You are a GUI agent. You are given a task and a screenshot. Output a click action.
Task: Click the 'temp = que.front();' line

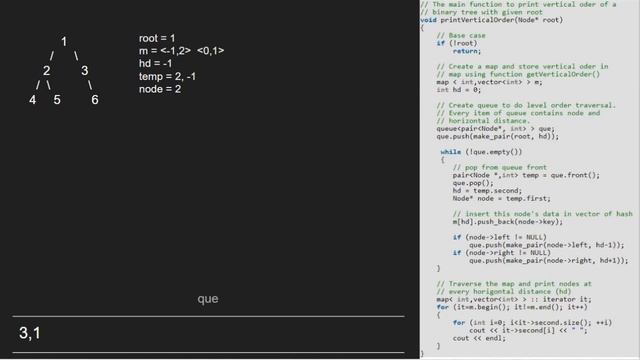pos(526,175)
